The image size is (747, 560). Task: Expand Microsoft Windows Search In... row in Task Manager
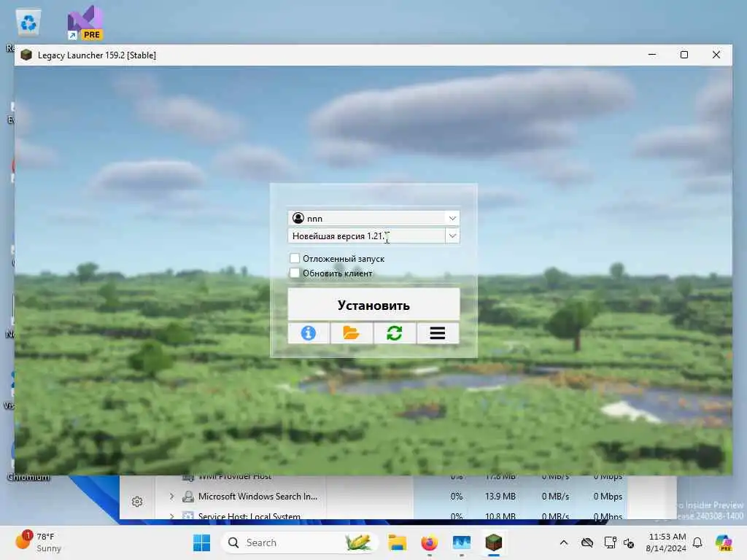[171, 496]
